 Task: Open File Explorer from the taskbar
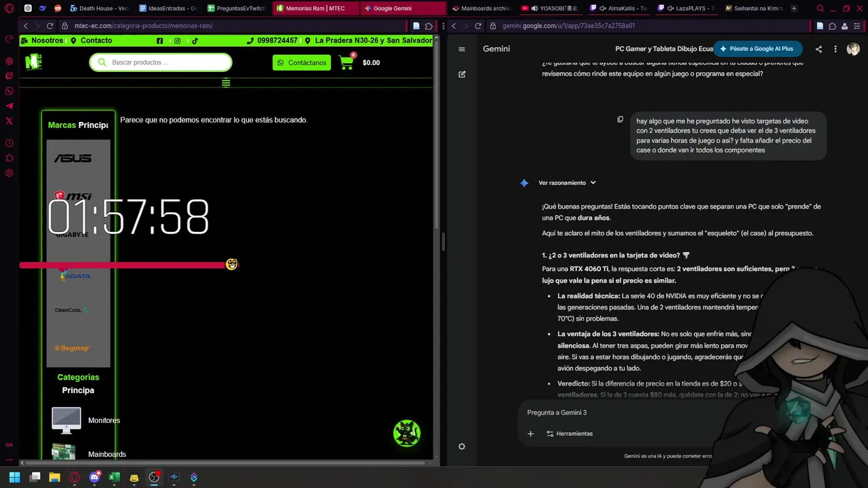point(54,477)
